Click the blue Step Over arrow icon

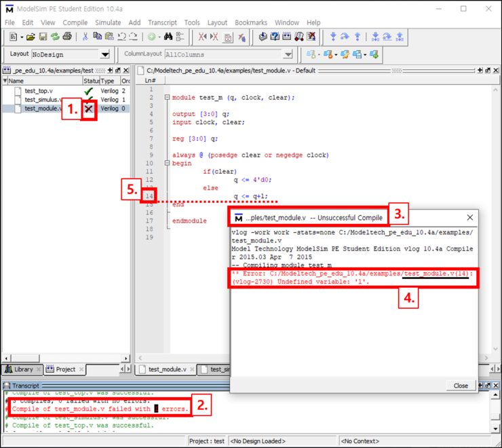[345, 37]
